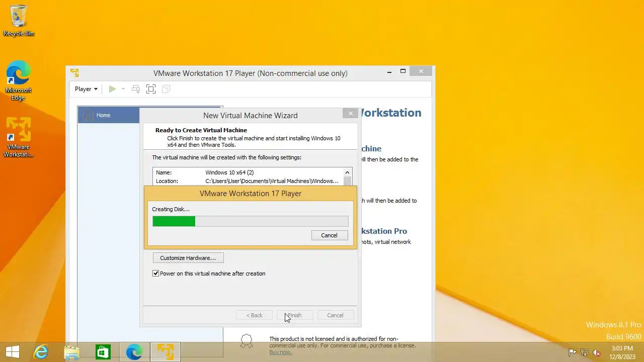Open the Windows Store taskbar icon
Image resolution: width=644 pixels, height=362 pixels.
(103, 352)
